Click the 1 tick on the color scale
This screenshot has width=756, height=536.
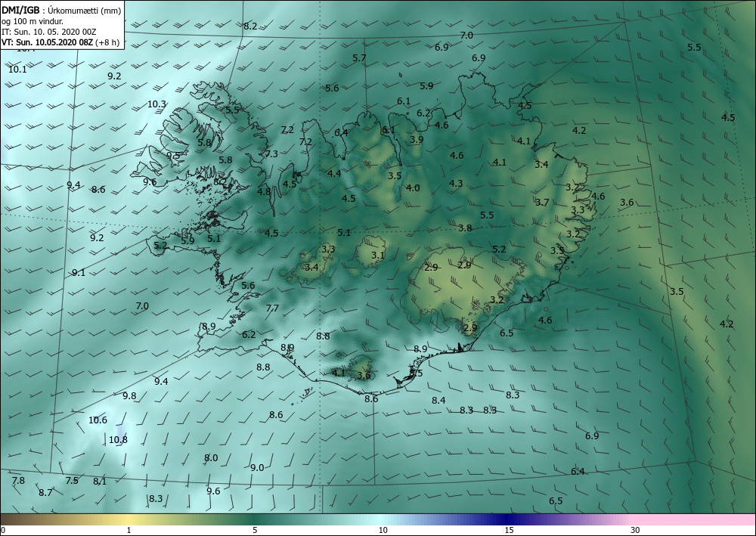click(129, 531)
